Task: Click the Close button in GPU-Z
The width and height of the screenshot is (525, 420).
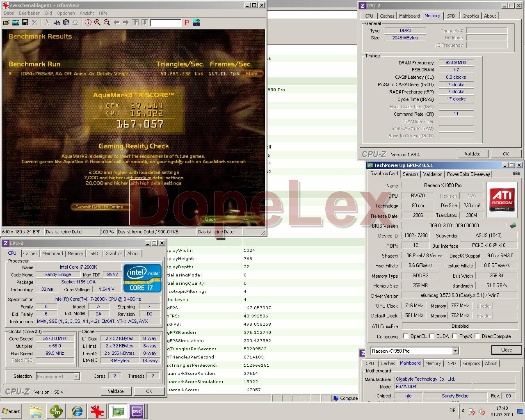Action: pyautogui.click(x=507, y=350)
